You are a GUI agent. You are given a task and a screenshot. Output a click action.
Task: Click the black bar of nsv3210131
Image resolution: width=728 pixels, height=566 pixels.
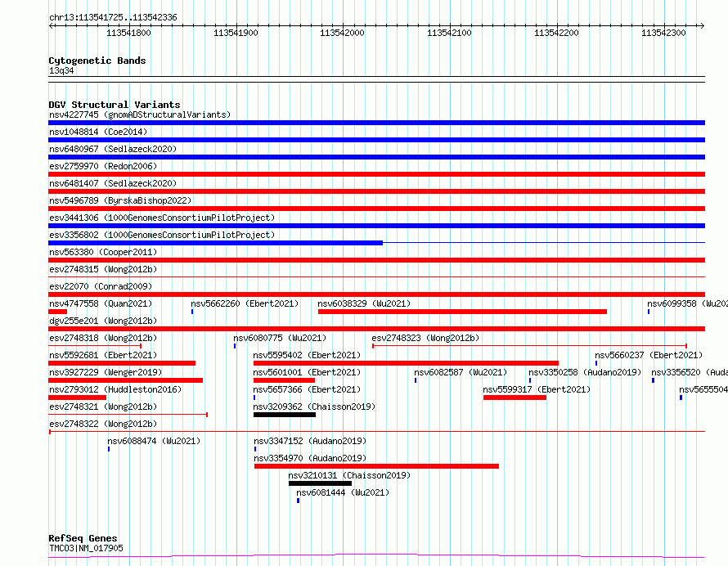[x=320, y=483]
